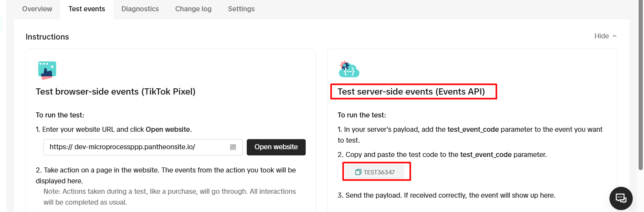Show QR code for the website URL
The height and width of the screenshot is (212, 644).
(233, 147)
